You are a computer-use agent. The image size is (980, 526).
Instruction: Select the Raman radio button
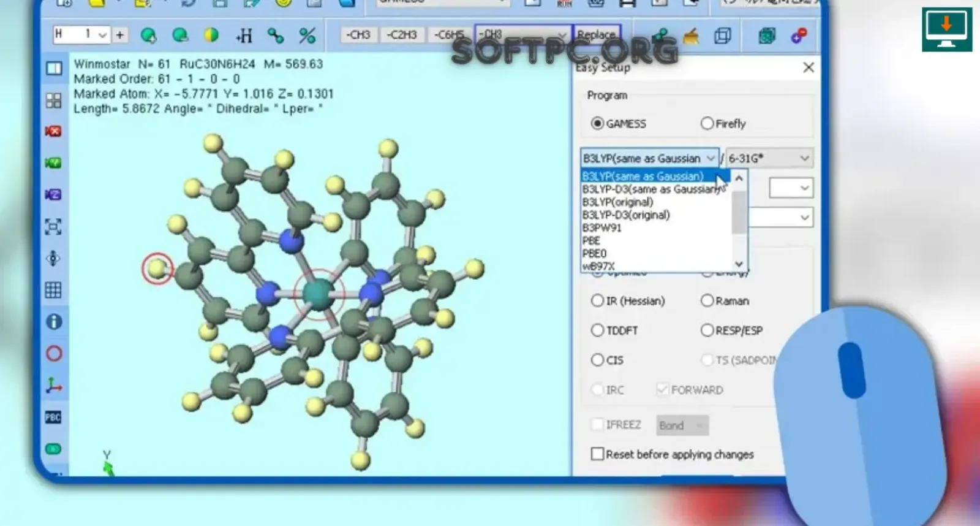point(707,300)
